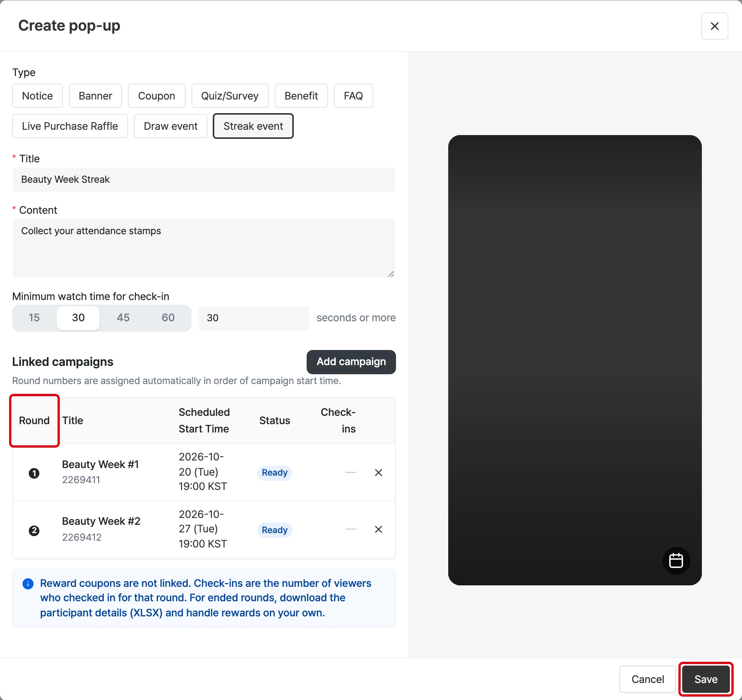Click the Title input field
The width and height of the screenshot is (742, 700).
point(204,179)
